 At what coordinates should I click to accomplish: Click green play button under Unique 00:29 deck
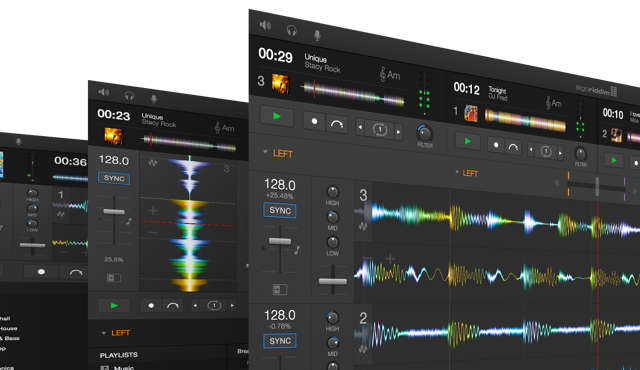pyautogui.click(x=277, y=116)
